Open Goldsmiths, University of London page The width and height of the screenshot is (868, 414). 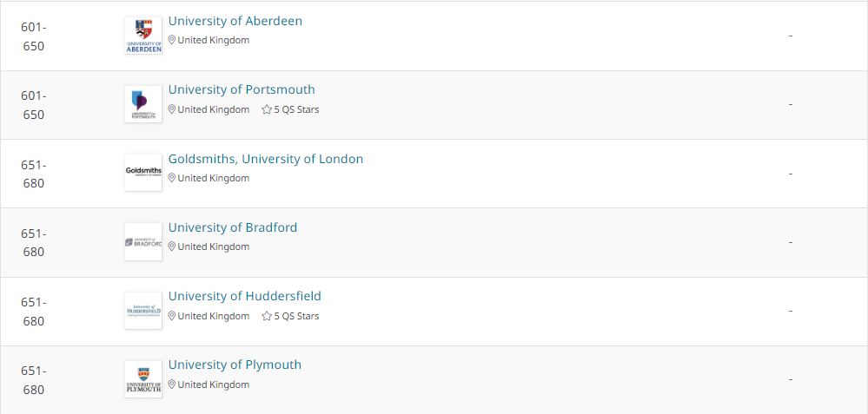click(x=266, y=159)
